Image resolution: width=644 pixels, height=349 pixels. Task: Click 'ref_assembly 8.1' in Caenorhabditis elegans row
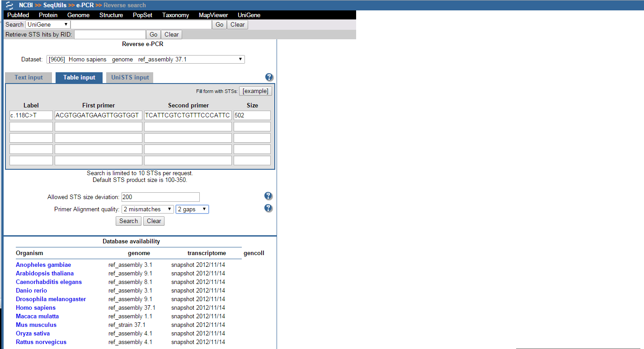130,282
